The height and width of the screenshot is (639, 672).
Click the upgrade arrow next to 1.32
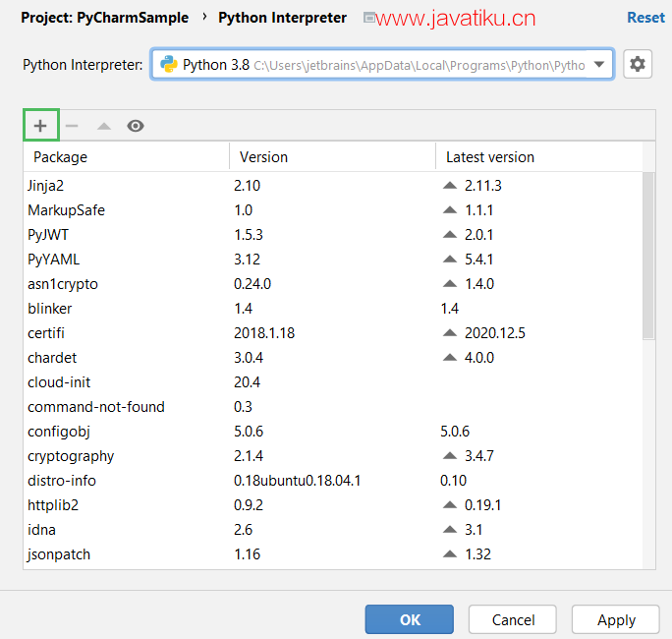(450, 554)
